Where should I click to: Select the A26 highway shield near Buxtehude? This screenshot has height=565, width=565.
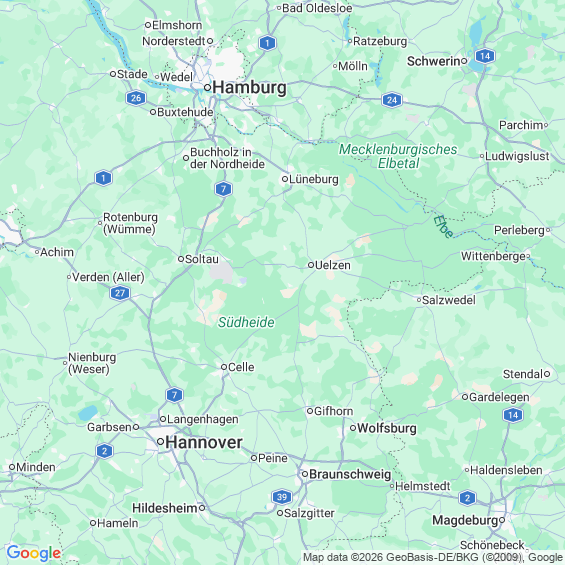tap(136, 98)
